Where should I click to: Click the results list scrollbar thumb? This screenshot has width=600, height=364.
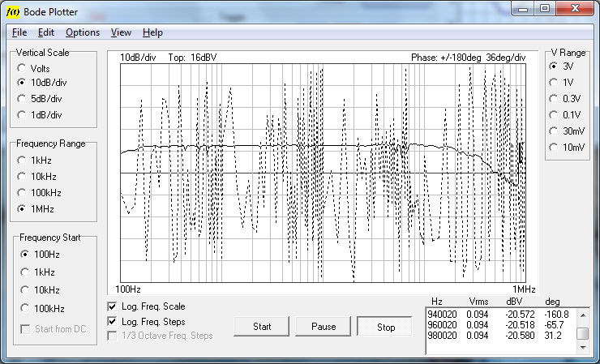583,333
